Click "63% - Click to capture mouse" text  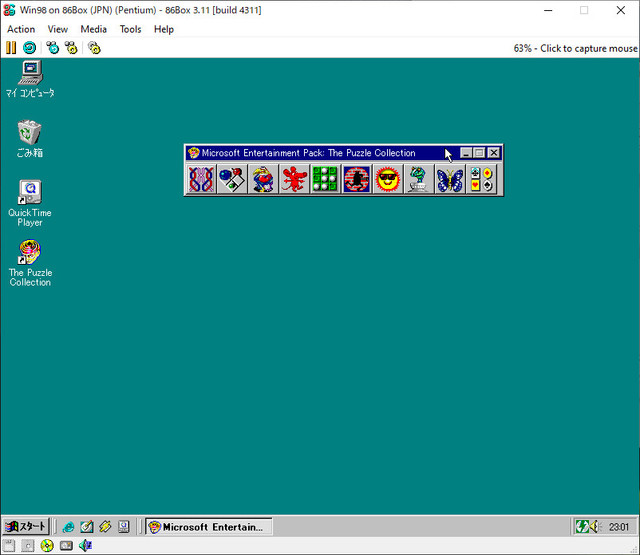576,49
